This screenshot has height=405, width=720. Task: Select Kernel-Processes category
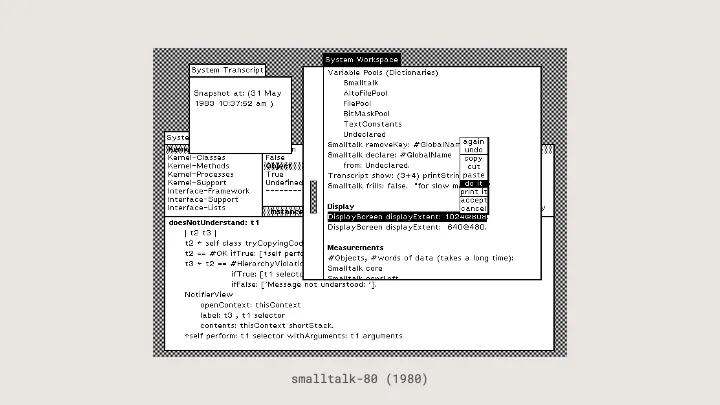click(200, 174)
